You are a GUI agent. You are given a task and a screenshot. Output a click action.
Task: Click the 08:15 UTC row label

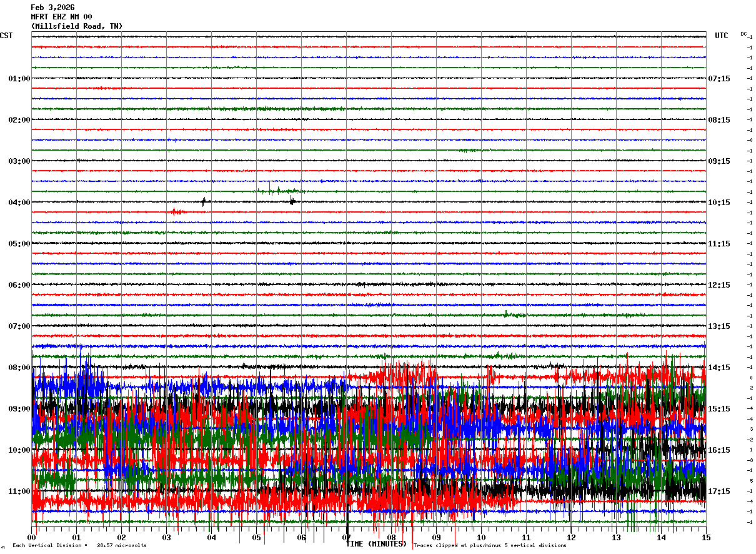coord(719,120)
